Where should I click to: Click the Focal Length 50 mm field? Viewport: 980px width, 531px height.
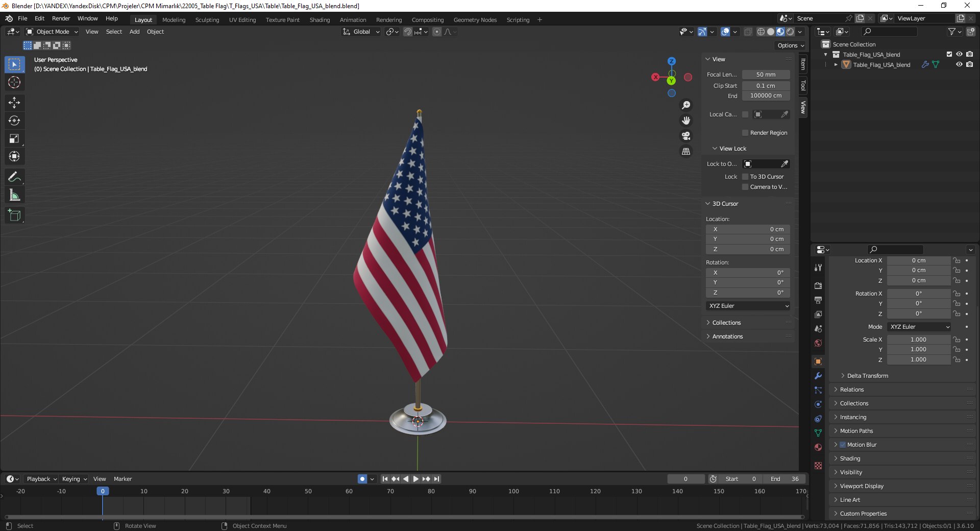click(766, 75)
